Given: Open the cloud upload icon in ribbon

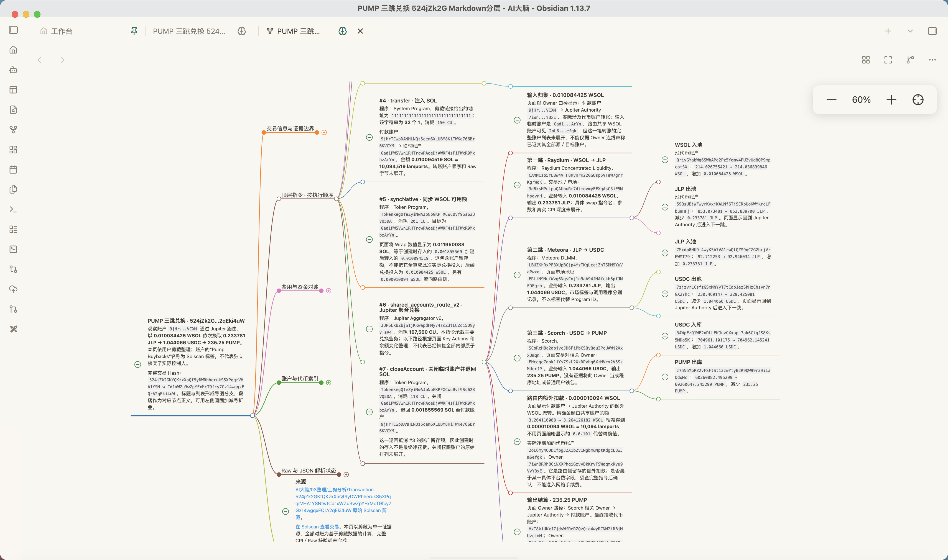Looking at the screenshot, I should click(13, 289).
